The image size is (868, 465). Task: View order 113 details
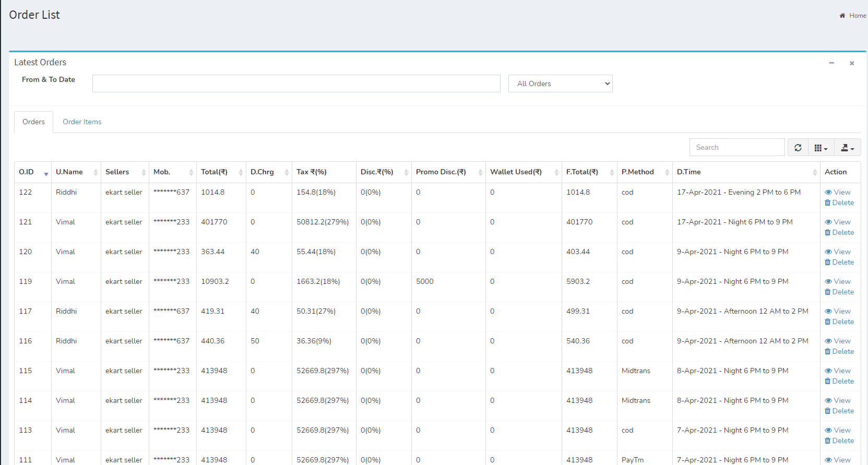pyautogui.click(x=838, y=430)
